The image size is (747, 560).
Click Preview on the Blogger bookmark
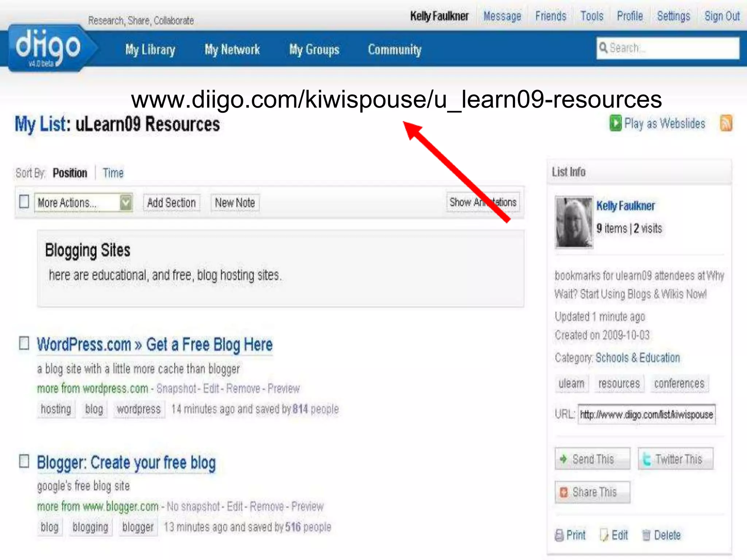(x=307, y=506)
